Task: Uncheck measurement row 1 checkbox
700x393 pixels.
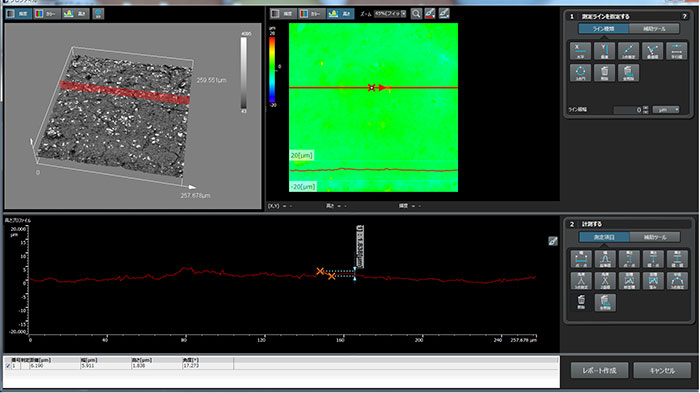Action: coord(8,366)
